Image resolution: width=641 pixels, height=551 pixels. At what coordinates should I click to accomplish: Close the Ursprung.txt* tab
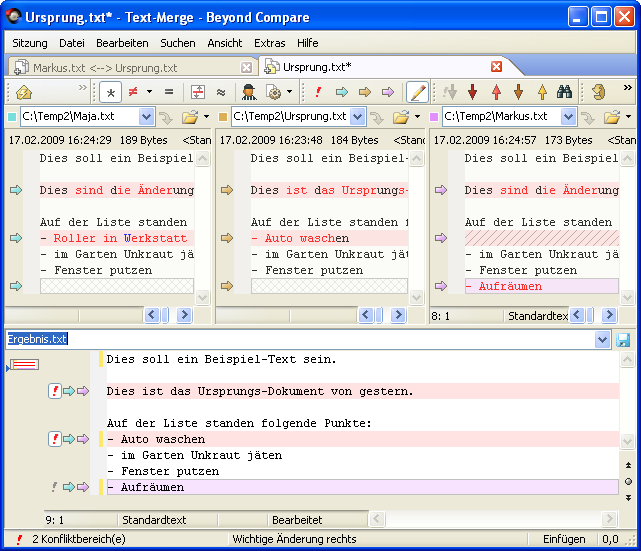pos(496,67)
